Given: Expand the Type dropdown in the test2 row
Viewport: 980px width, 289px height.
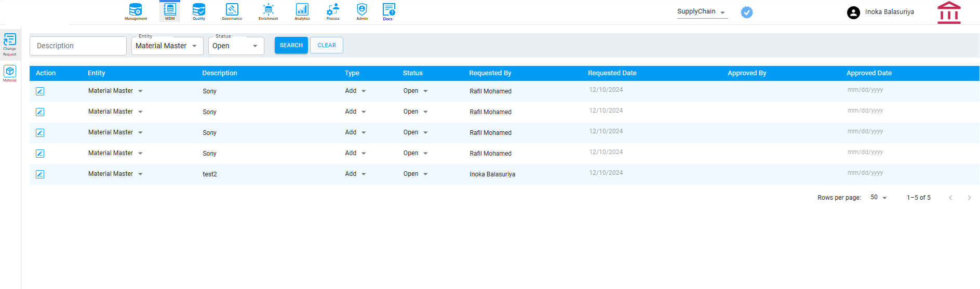Looking at the screenshot, I should (356, 174).
